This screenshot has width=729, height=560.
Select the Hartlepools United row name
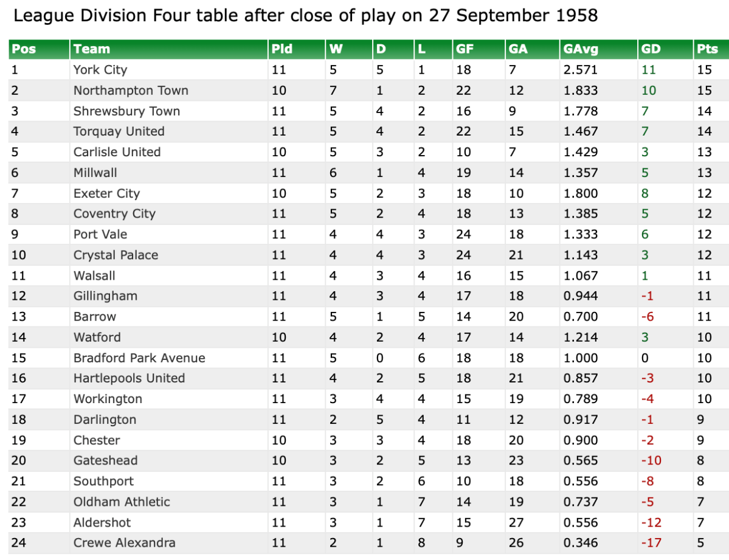[x=129, y=378]
